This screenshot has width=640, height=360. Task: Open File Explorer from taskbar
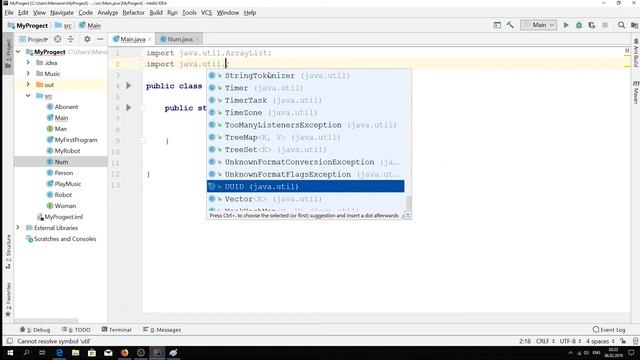tap(76, 353)
